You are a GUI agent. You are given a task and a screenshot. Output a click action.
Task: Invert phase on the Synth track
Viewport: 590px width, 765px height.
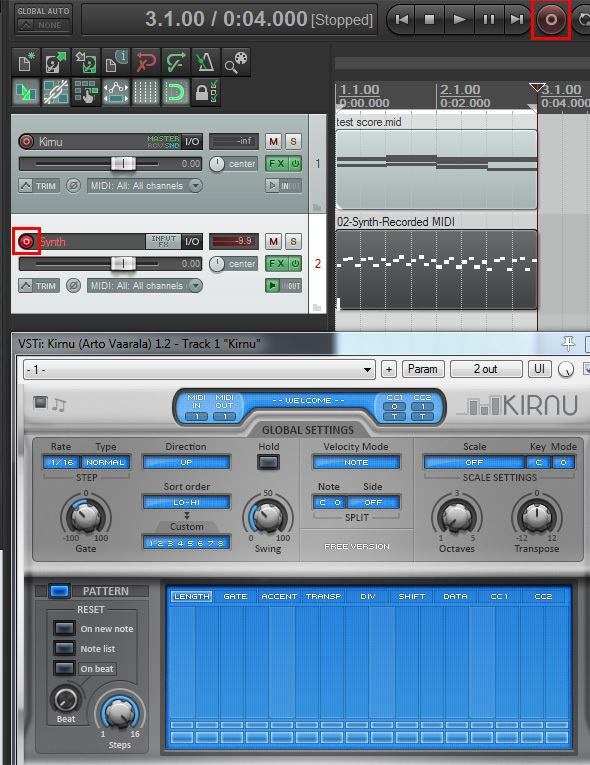[x=73, y=286]
